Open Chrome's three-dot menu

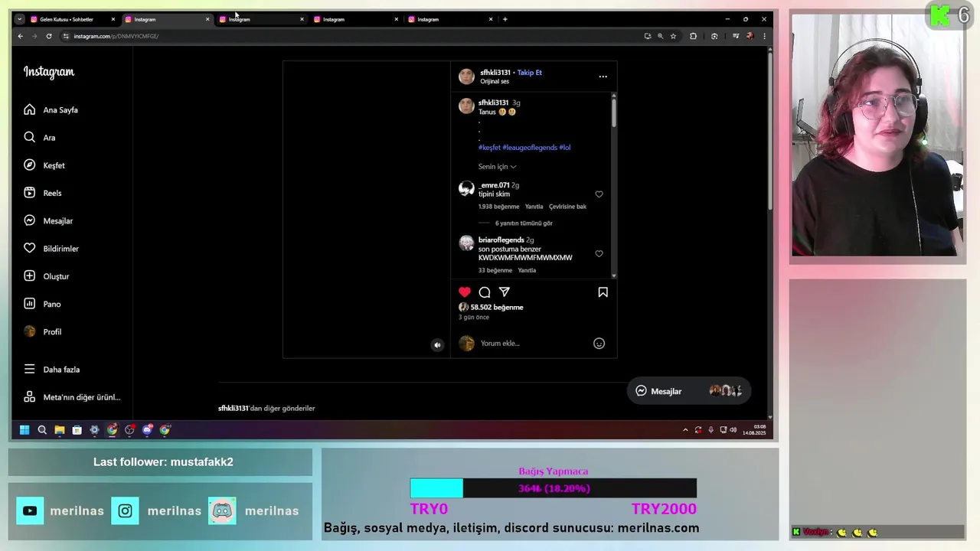[764, 36]
